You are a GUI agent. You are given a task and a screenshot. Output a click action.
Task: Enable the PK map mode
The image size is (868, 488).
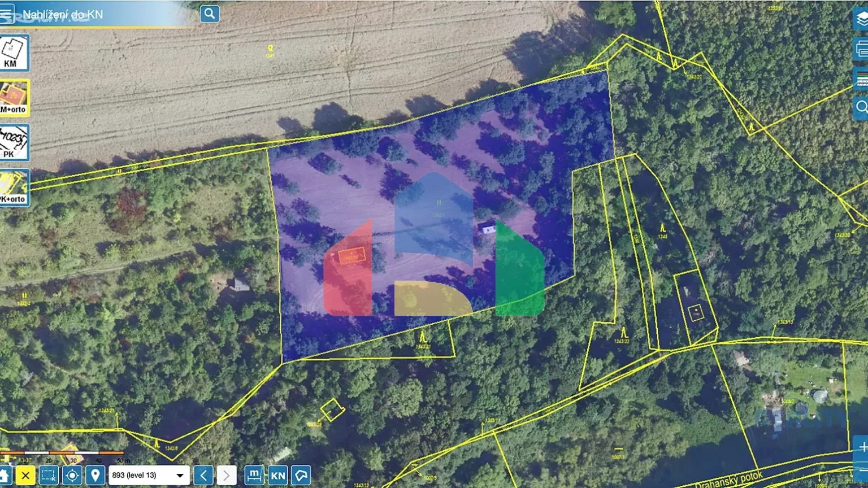click(14, 143)
